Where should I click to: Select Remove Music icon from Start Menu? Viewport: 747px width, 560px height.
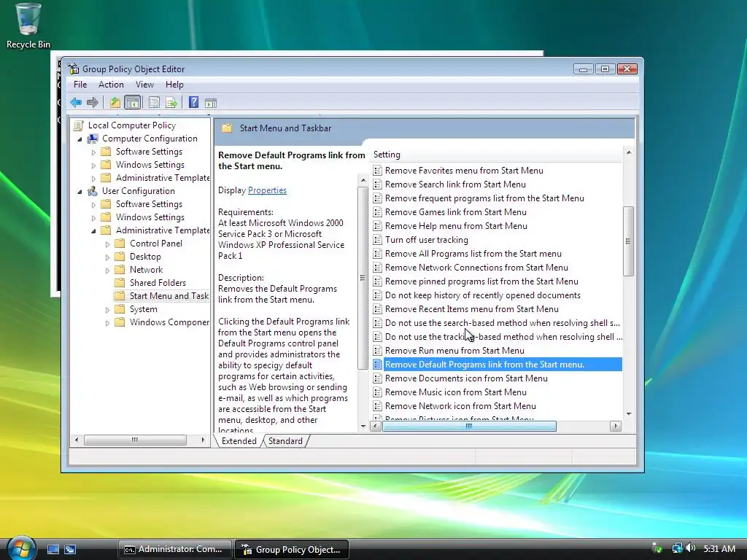point(455,392)
